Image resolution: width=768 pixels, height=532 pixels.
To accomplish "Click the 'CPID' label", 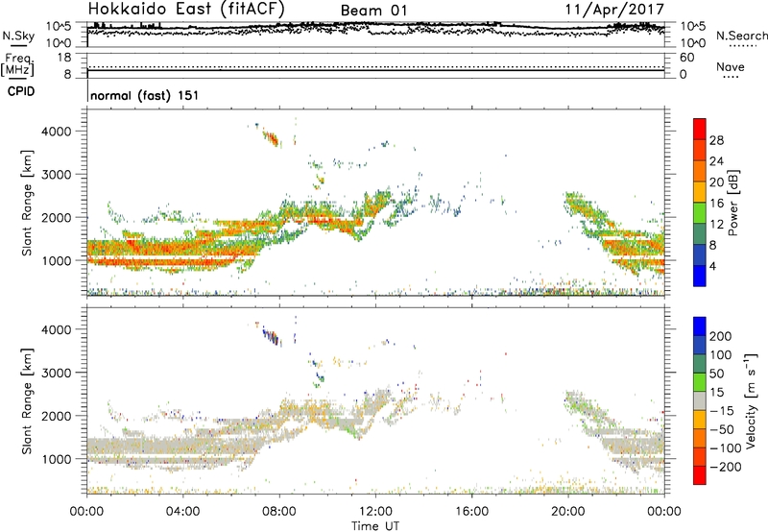I will click(21, 91).
